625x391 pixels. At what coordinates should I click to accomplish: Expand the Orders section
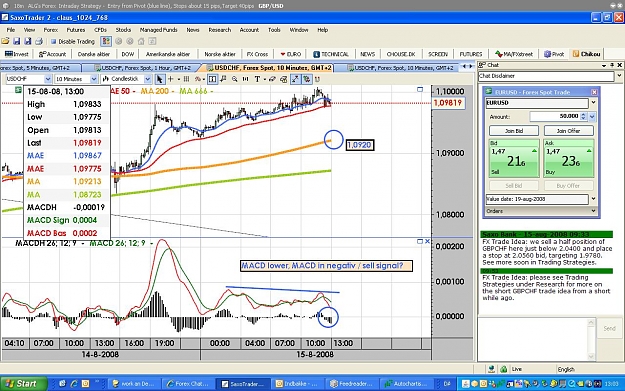click(x=541, y=211)
